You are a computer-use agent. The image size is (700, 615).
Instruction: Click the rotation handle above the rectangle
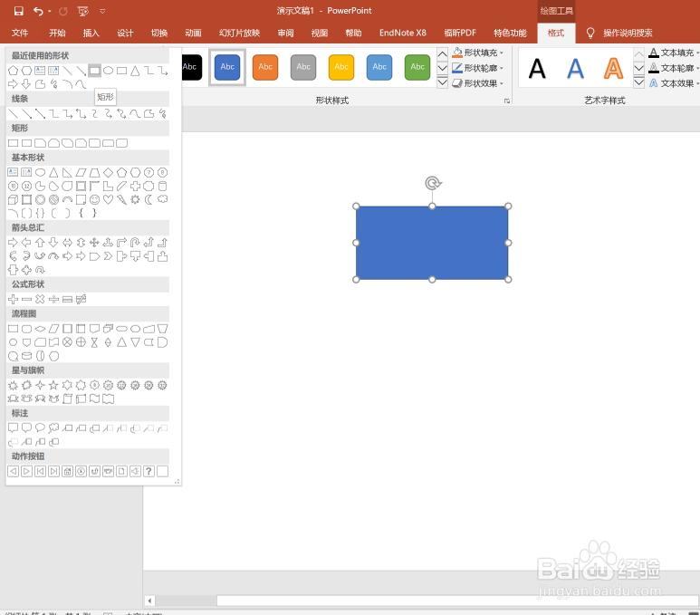coord(433,183)
